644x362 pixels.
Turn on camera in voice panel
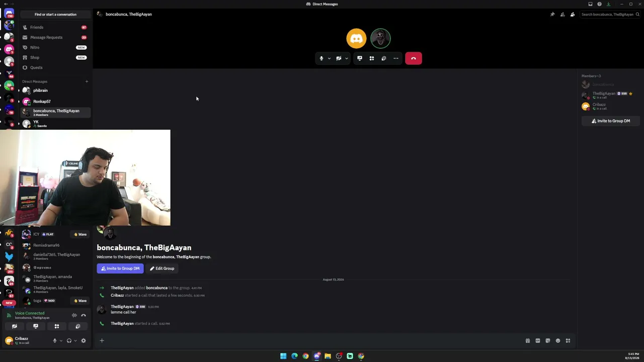tap(15, 326)
